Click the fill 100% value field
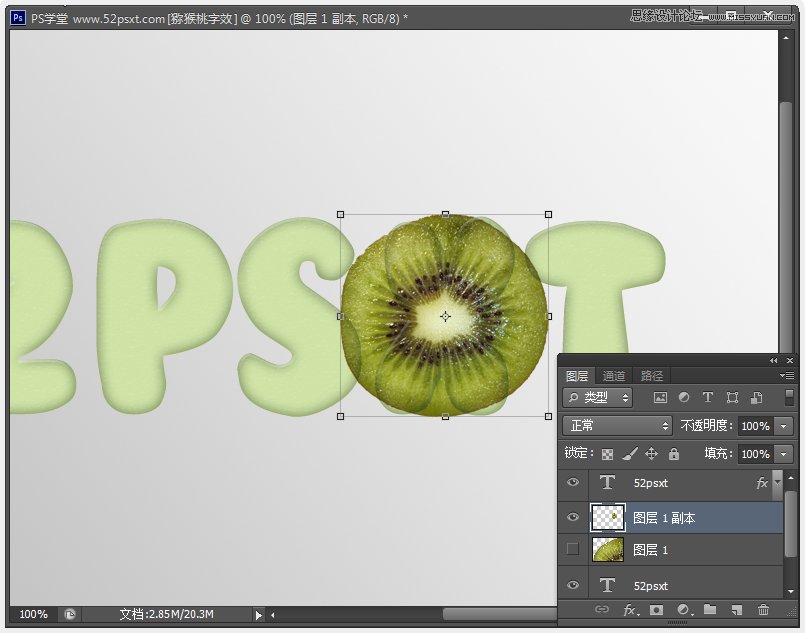This screenshot has width=805, height=633. 755,454
